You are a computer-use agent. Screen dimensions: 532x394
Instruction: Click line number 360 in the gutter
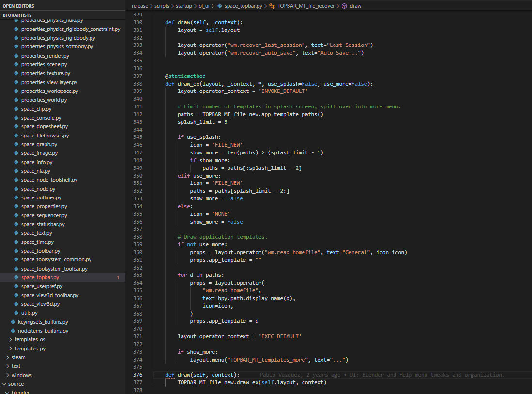[x=138, y=252]
